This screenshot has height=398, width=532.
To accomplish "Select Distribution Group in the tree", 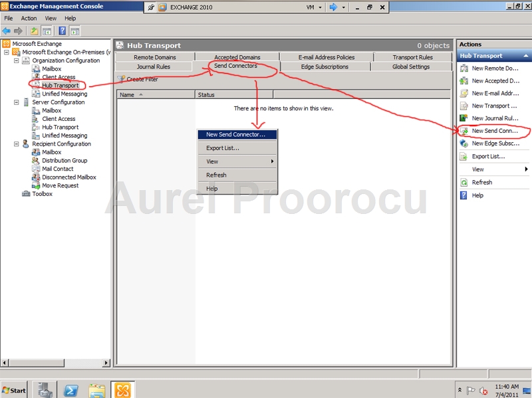I will pos(65,160).
